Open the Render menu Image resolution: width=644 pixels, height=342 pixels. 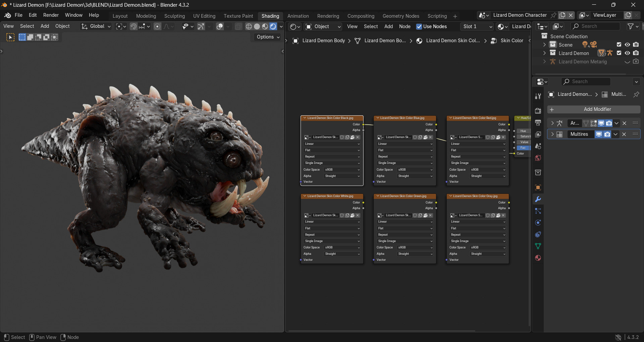coord(51,15)
